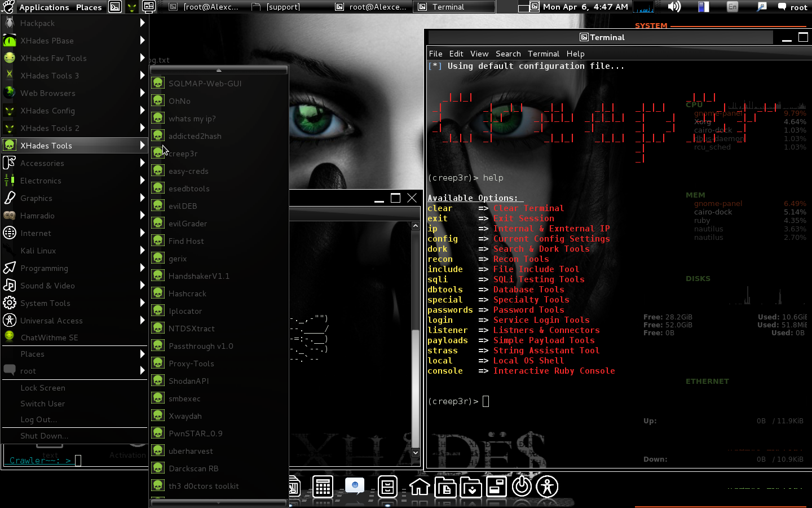The width and height of the screenshot is (812, 508).
Task: Click the scroll-up arrow atop tools submenu
Action: (x=219, y=70)
